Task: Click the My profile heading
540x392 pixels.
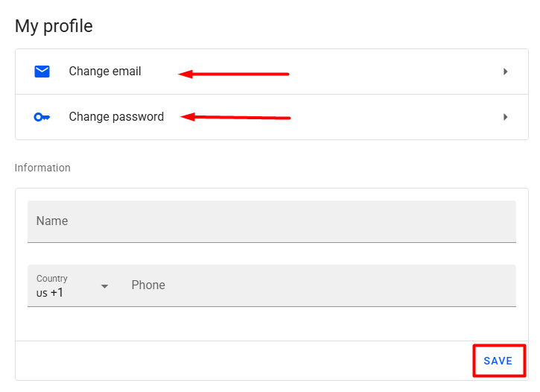Action: tap(54, 26)
